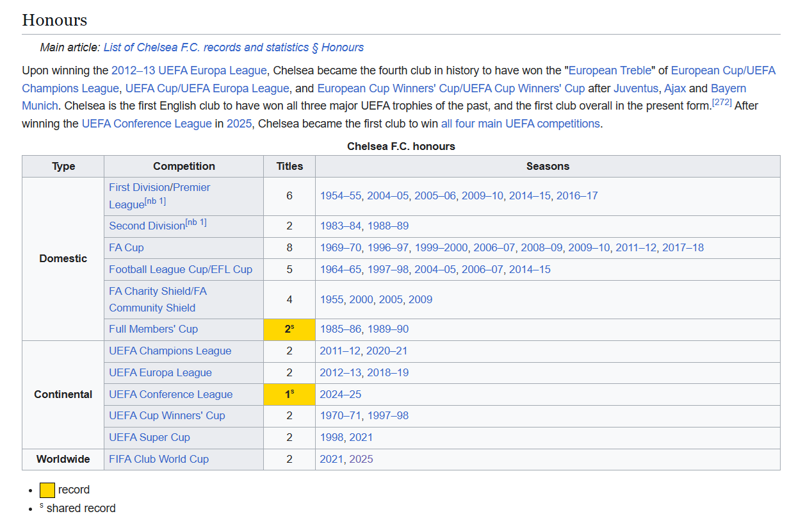Open the 2012–13 UEFA Europa League link in paragraph
The image size is (812, 523).
[189, 71]
